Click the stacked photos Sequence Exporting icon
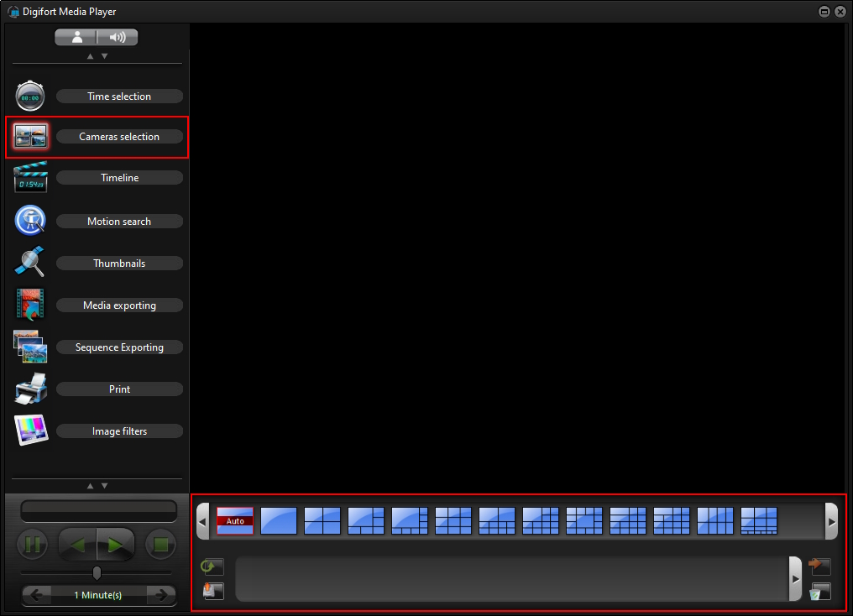This screenshot has height=616, width=853. click(30, 346)
